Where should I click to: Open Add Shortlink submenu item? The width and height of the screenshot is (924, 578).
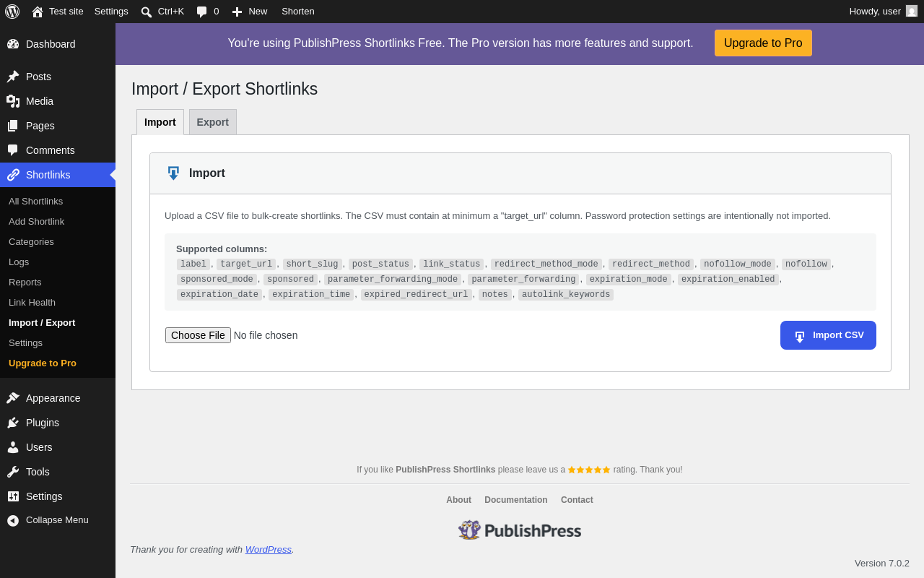(x=37, y=221)
